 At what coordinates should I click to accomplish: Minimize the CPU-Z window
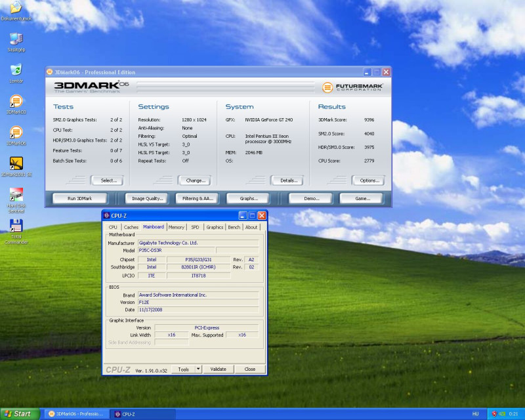coord(243,215)
